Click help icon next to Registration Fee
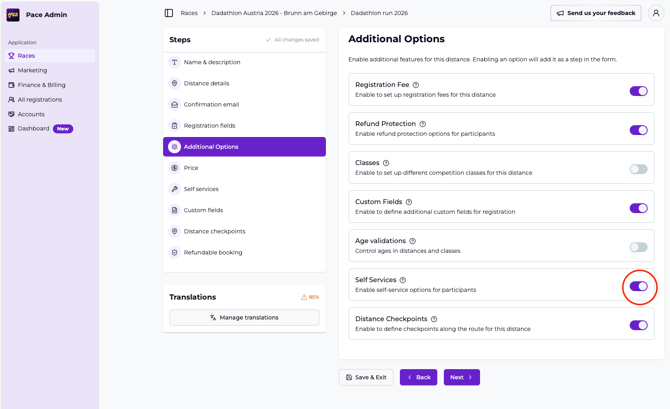 pos(416,85)
